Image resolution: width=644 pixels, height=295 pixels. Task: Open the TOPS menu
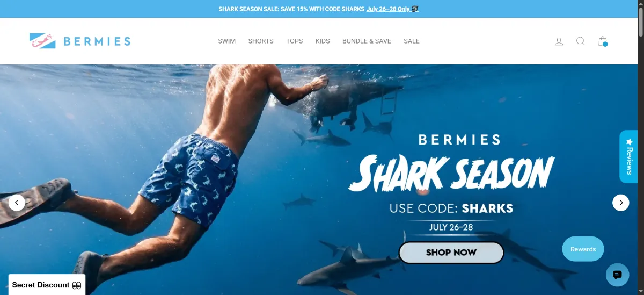[294, 41]
